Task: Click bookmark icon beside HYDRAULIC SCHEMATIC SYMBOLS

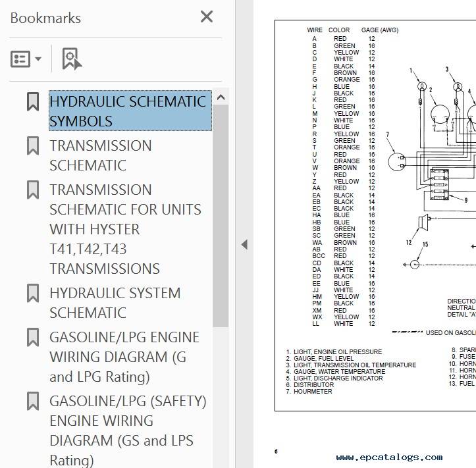Action: [x=33, y=101]
